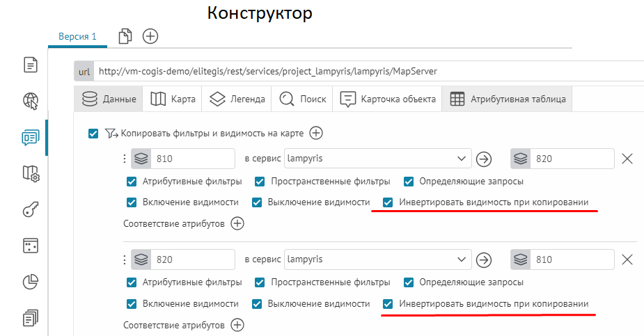
Task: Add a new filter copy rule with plus
Action: (x=316, y=133)
